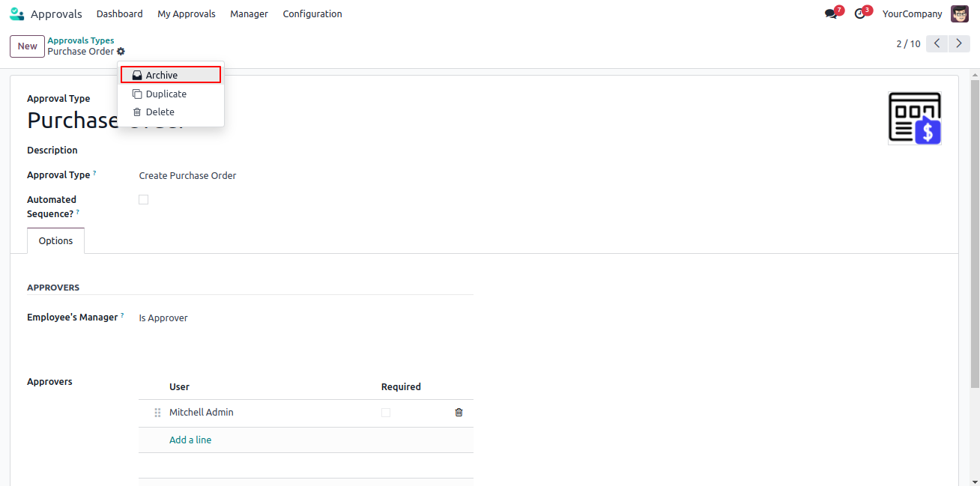Viewport: 980px width, 486px height.
Task: Go back to Approvals Types breadcrumb
Action: click(x=81, y=40)
